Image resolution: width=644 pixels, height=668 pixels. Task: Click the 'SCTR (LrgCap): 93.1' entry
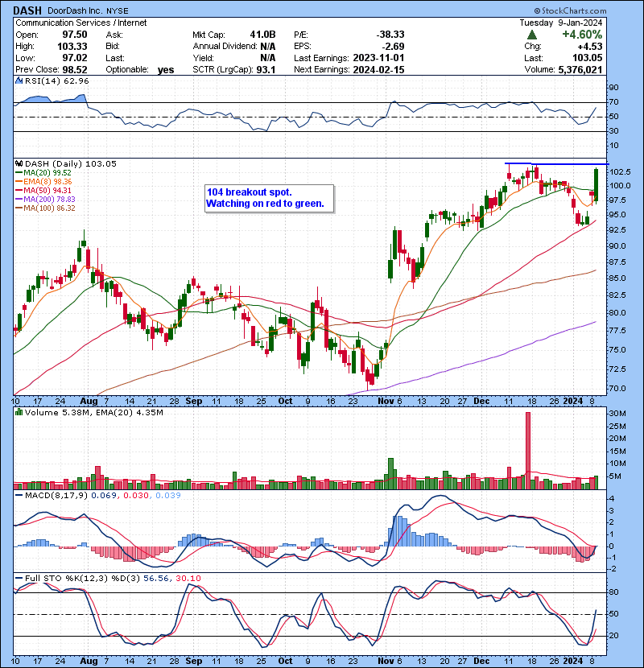coord(234,69)
